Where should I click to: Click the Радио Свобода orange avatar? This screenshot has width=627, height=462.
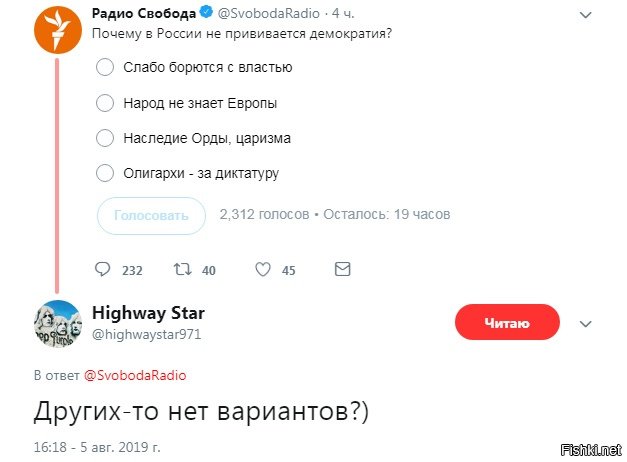57,30
